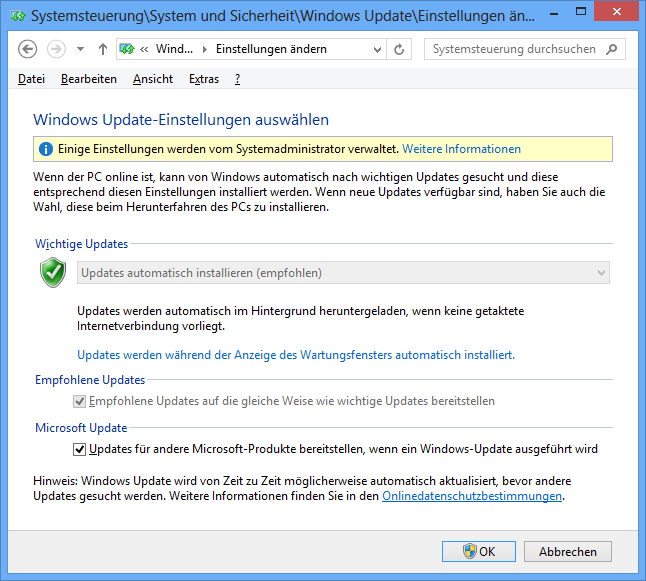Open the Datei menu
Viewport: 646px width, 581px height.
[31, 79]
